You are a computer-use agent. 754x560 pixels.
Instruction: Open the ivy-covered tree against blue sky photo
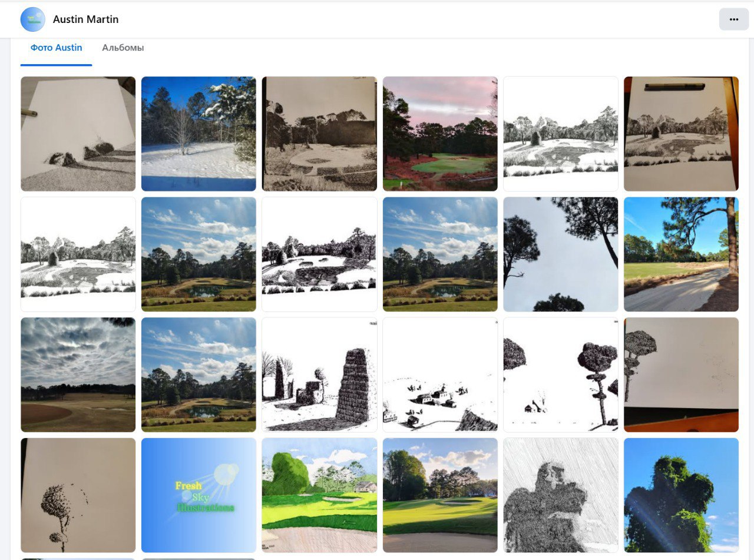pos(681,495)
